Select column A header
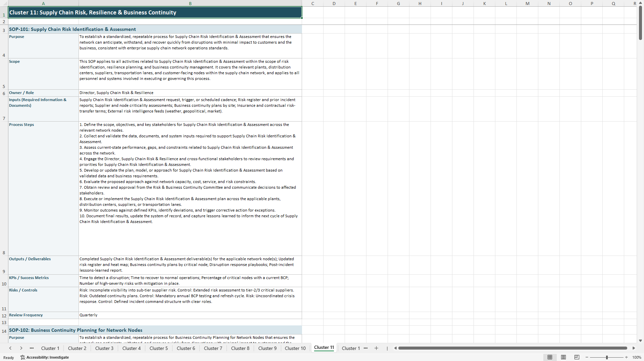Image resolution: width=644 pixels, height=361 pixels. click(43, 3)
